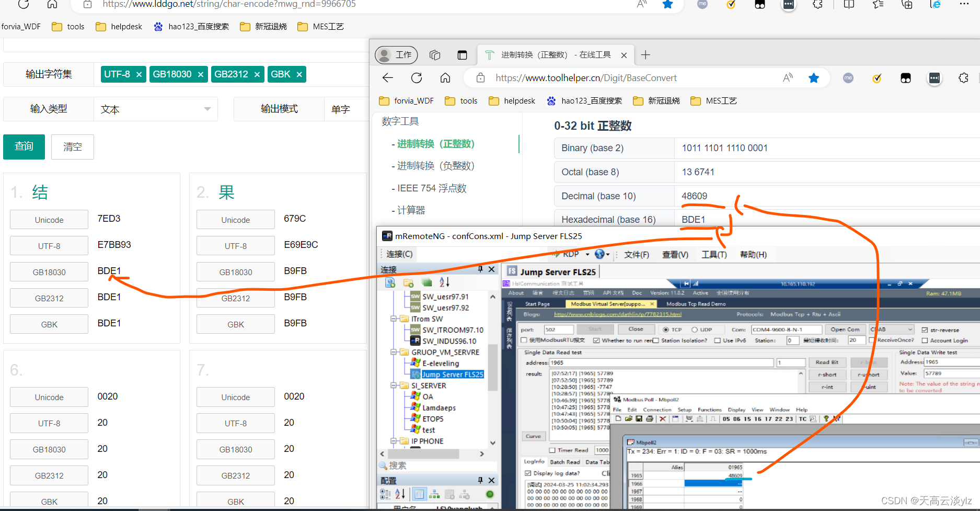Click the new connection icon in the mRemoteNG 连接 panel
Viewport: 980px width, 511px height.
(x=390, y=282)
